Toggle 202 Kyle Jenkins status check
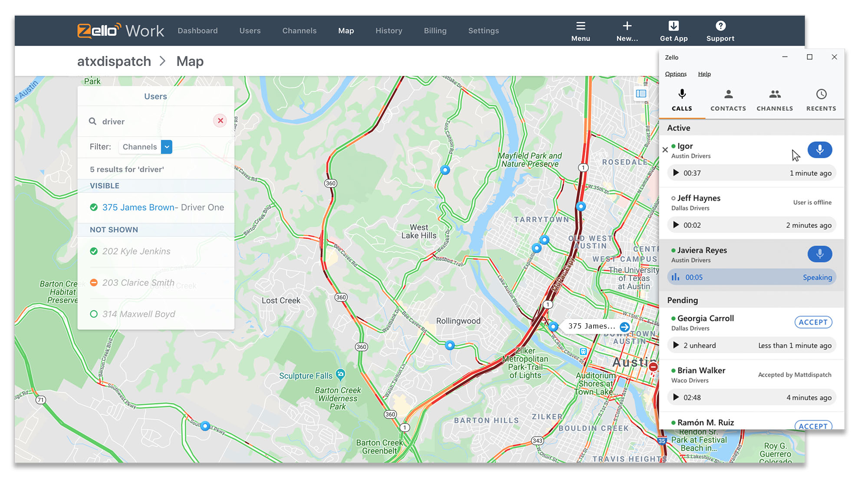The image size is (868, 480). 94,251
